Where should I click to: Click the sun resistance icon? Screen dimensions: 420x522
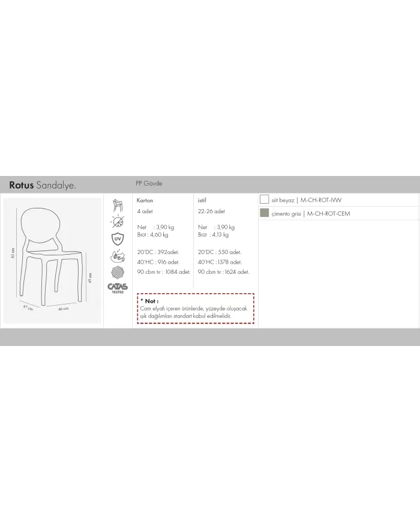tap(118, 222)
